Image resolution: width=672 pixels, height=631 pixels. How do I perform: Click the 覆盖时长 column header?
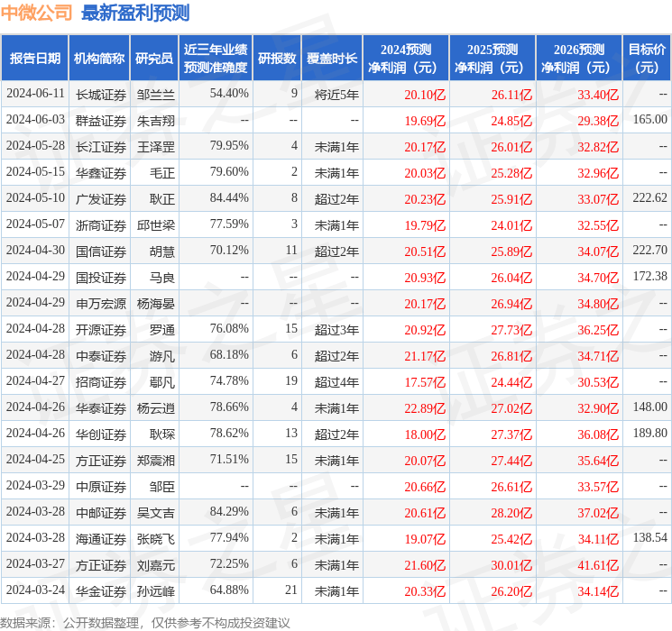(x=332, y=59)
